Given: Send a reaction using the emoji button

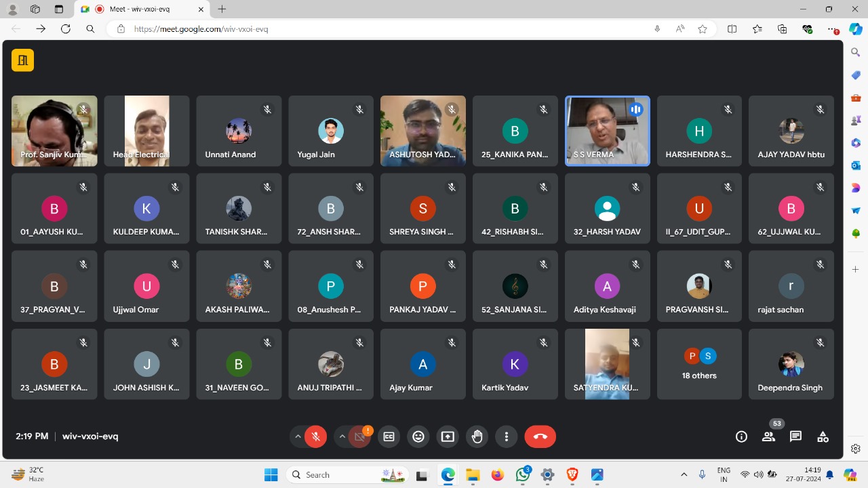Looking at the screenshot, I should pos(418,437).
